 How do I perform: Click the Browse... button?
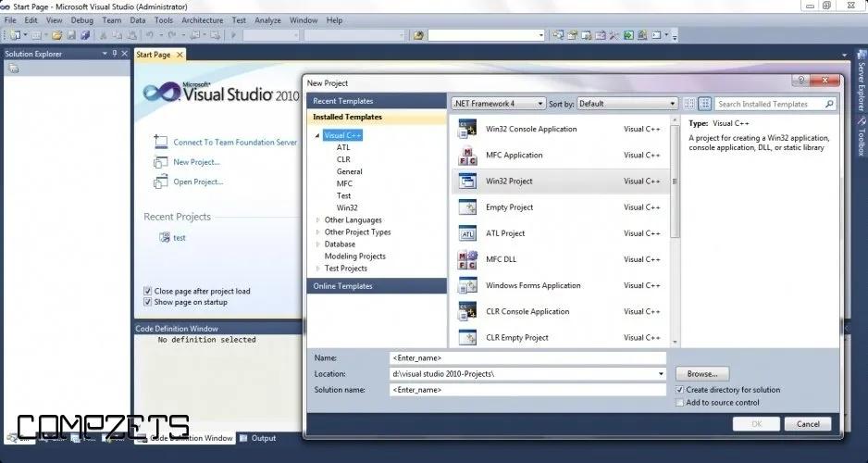pos(702,374)
